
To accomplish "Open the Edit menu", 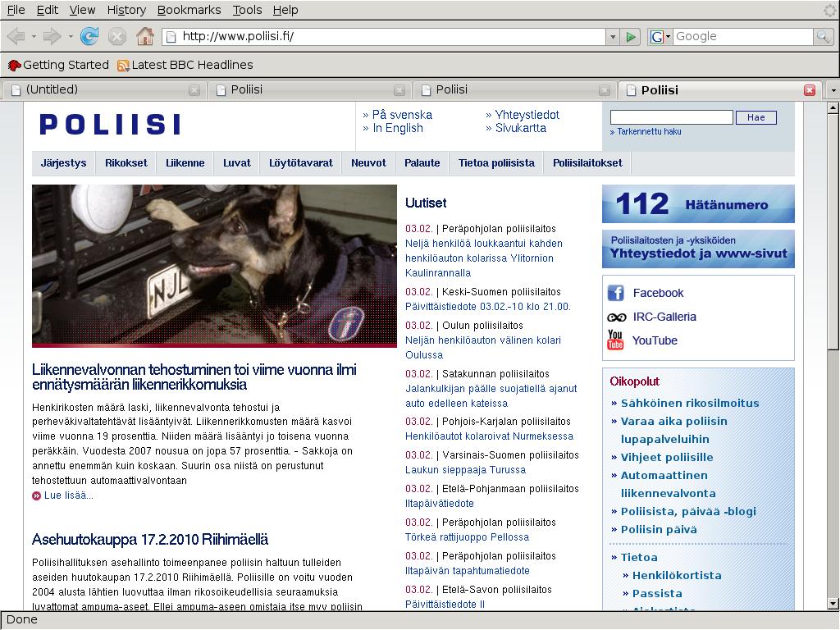I will coord(47,10).
